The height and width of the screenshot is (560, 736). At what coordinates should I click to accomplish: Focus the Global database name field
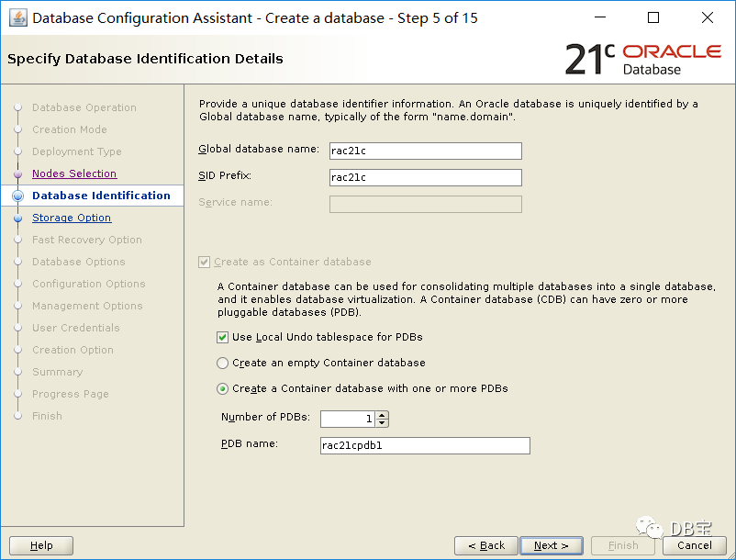coord(425,151)
